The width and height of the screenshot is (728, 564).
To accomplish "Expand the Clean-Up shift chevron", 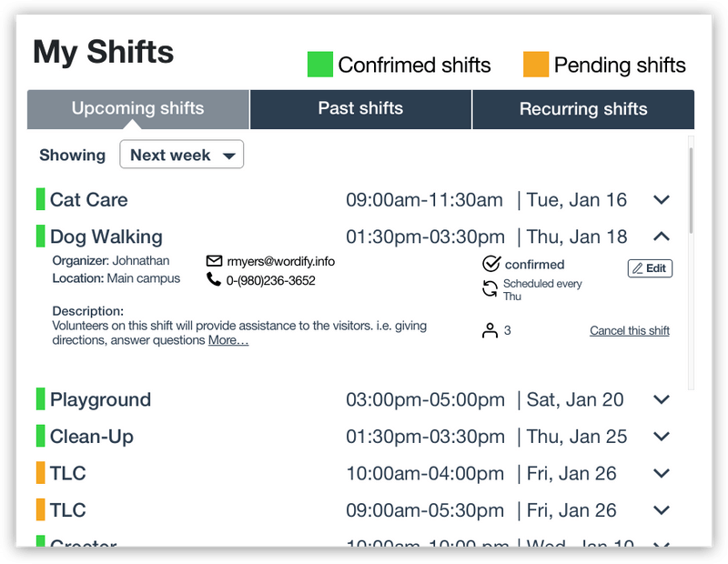I will click(x=662, y=437).
